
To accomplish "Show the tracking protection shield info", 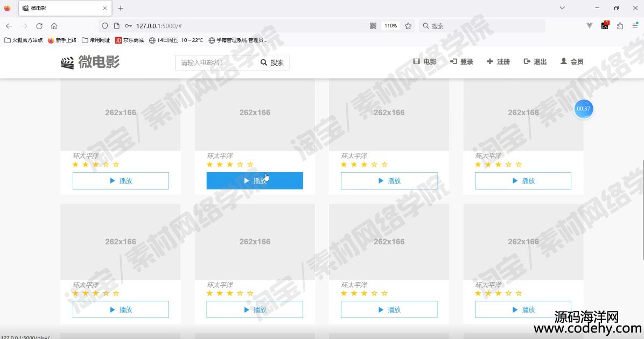I will point(105,26).
